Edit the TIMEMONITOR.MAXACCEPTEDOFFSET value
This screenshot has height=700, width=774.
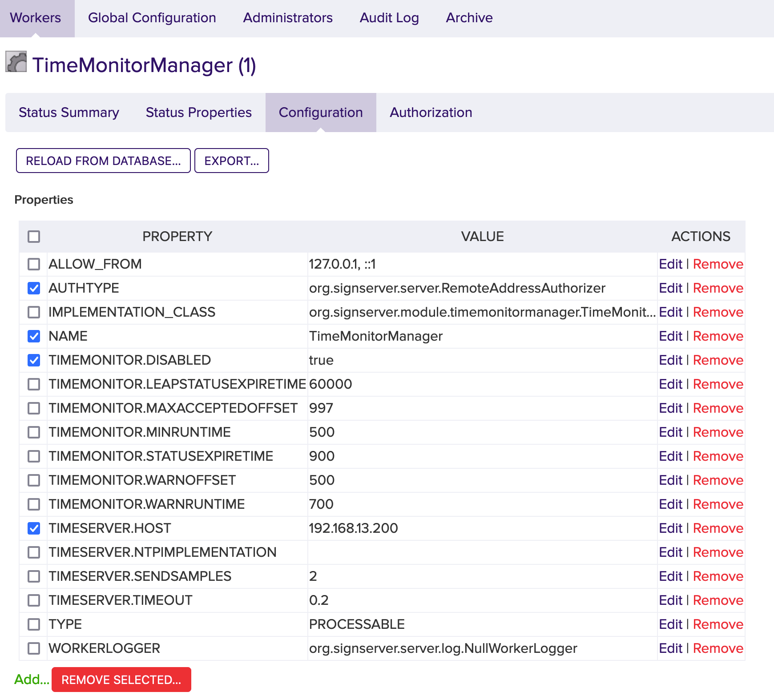click(x=670, y=408)
